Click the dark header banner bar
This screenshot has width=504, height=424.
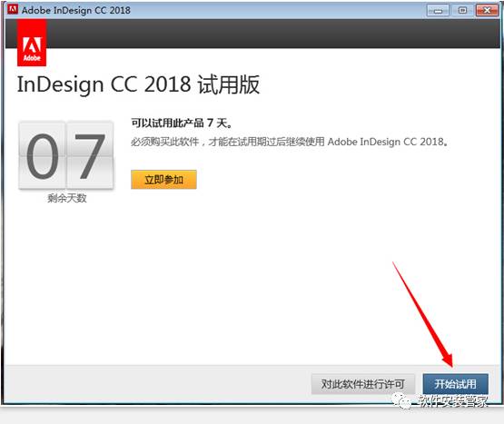tap(273, 34)
